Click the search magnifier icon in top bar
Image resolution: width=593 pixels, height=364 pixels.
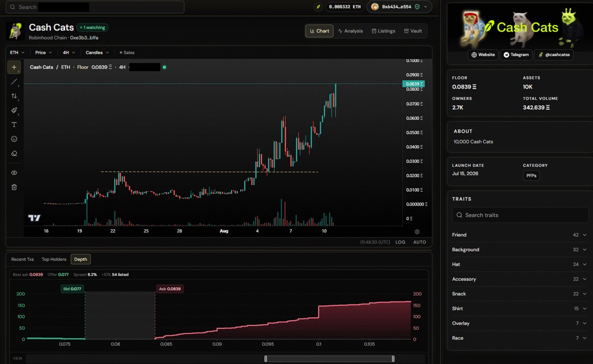point(13,7)
